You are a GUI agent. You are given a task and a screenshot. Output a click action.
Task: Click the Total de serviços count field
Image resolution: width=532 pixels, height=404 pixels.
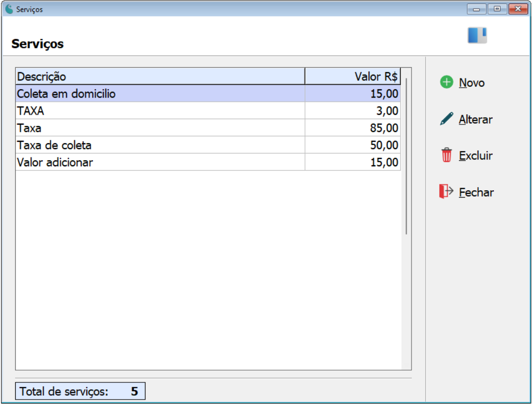pos(80,391)
